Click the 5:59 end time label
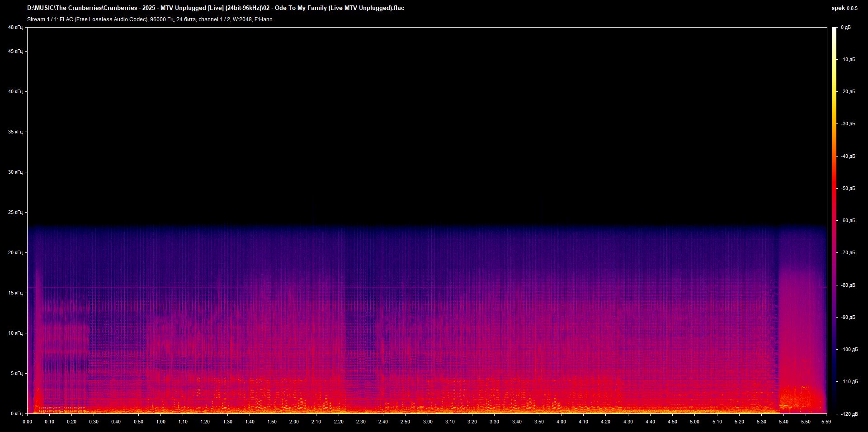Viewport: 868px width, 432px height. click(x=826, y=422)
